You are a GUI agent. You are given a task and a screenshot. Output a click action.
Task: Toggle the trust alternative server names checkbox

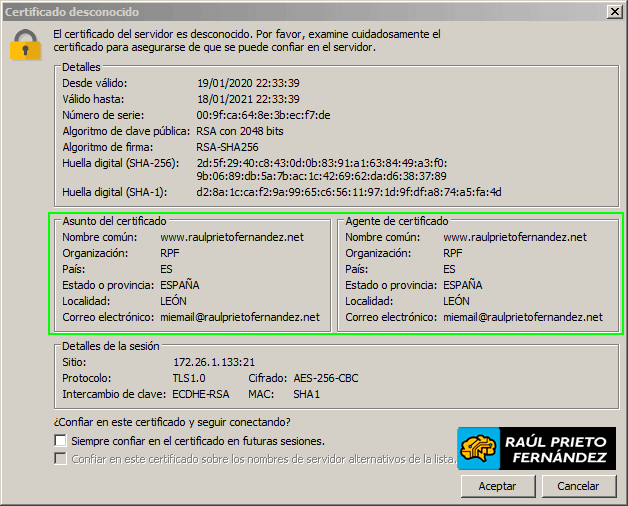click(61, 459)
